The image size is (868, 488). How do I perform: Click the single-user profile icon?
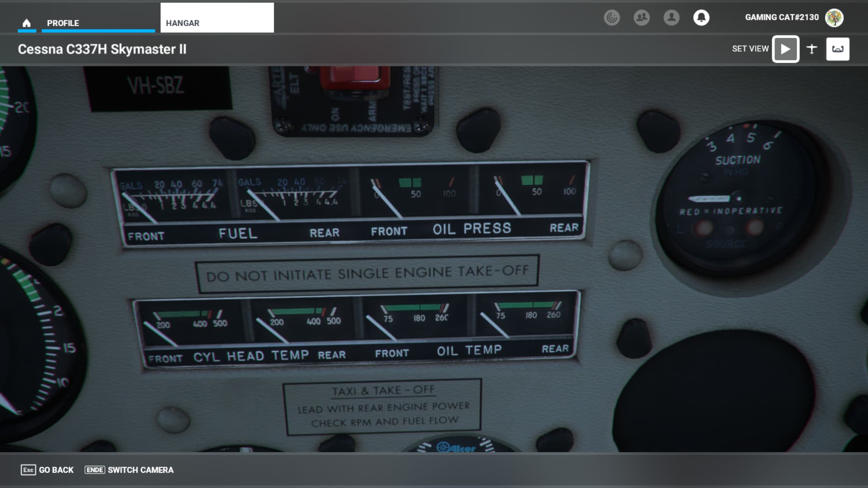point(671,18)
